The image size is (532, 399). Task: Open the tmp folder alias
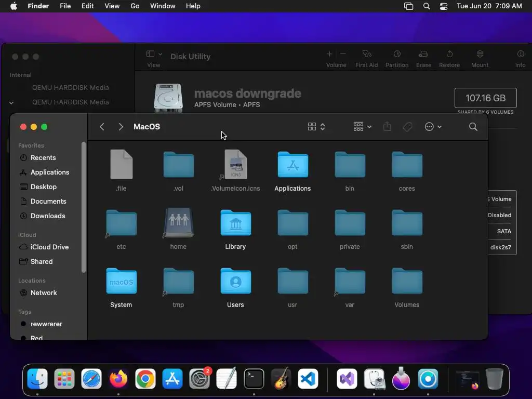[x=179, y=281]
